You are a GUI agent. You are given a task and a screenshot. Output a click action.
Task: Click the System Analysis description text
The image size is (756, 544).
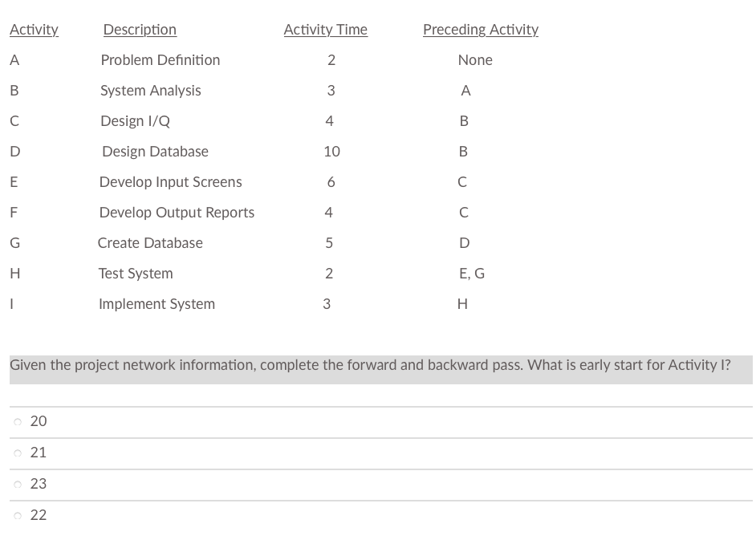tap(150, 91)
